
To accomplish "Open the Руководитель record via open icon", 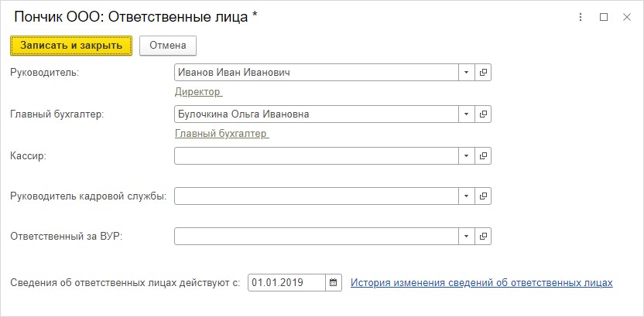I will point(483,72).
